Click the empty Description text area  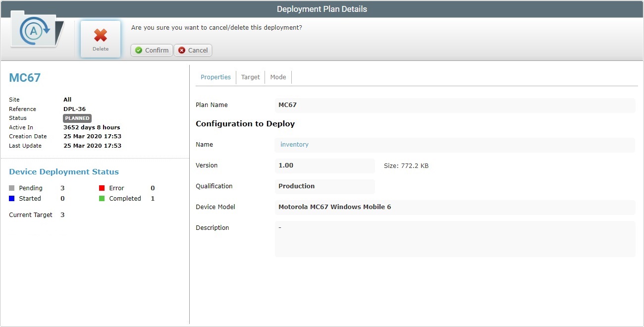396,240
